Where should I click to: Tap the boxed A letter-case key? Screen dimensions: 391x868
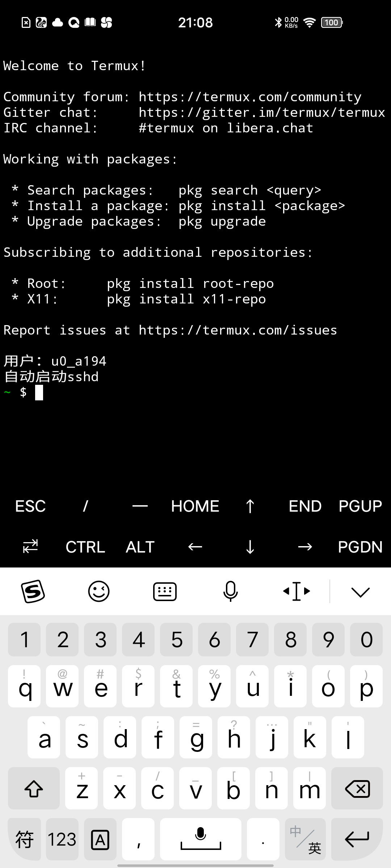tap(100, 839)
